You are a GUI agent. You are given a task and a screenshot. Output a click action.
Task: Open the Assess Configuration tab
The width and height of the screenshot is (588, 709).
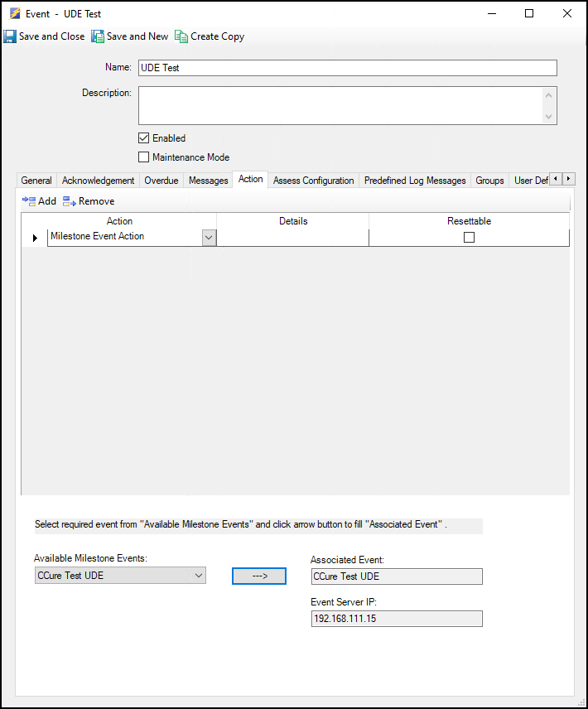pos(313,181)
